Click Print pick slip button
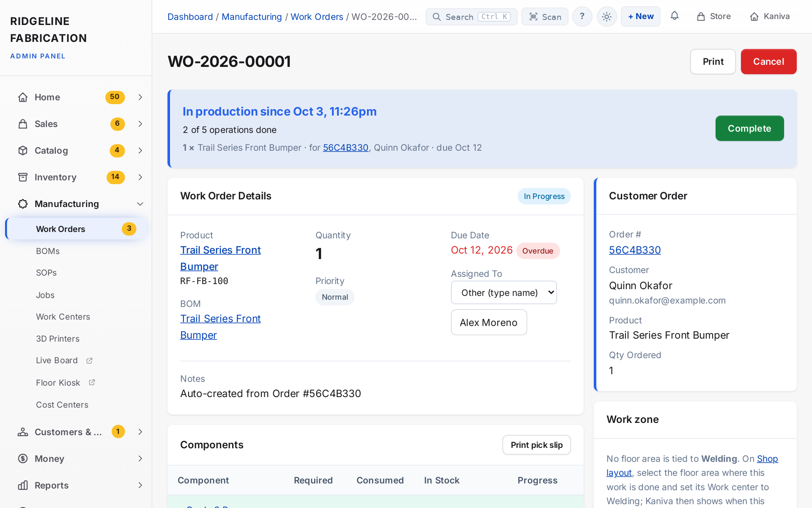The image size is (812, 508). point(536,445)
